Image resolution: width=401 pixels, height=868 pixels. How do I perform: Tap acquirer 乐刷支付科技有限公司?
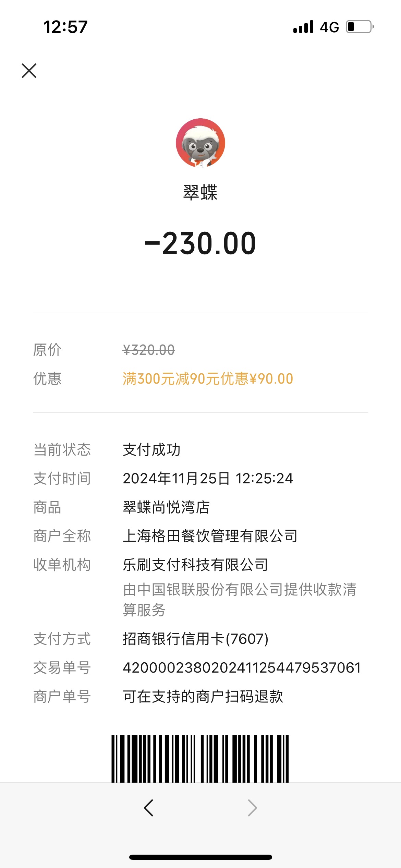[195, 565]
